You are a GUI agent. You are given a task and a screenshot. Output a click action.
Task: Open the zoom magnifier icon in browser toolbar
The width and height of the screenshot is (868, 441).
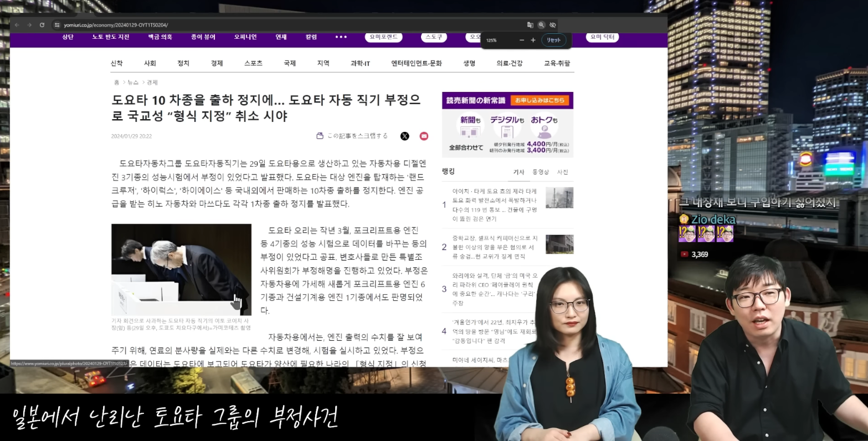point(541,25)
